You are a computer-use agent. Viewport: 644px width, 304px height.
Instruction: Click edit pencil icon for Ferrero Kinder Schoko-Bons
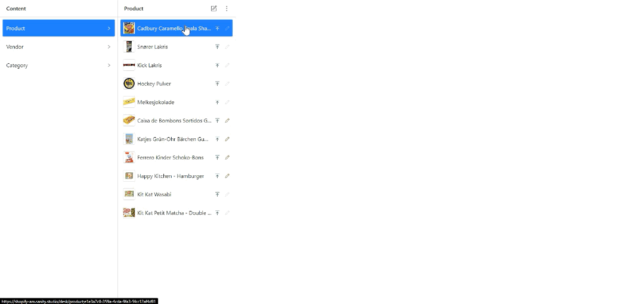pyautogui.click(x=227, y=158)
